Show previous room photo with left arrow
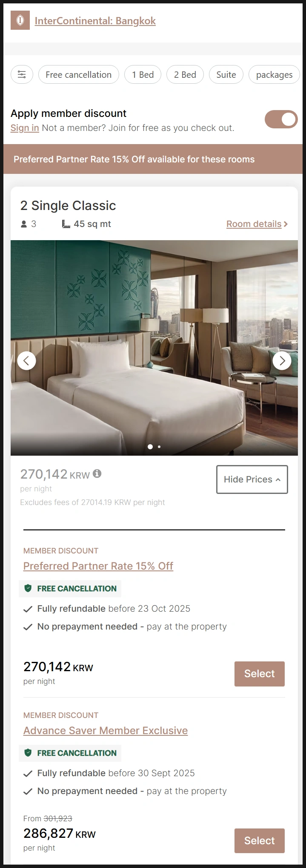This screenshot has height=868, width=306. 26,361
